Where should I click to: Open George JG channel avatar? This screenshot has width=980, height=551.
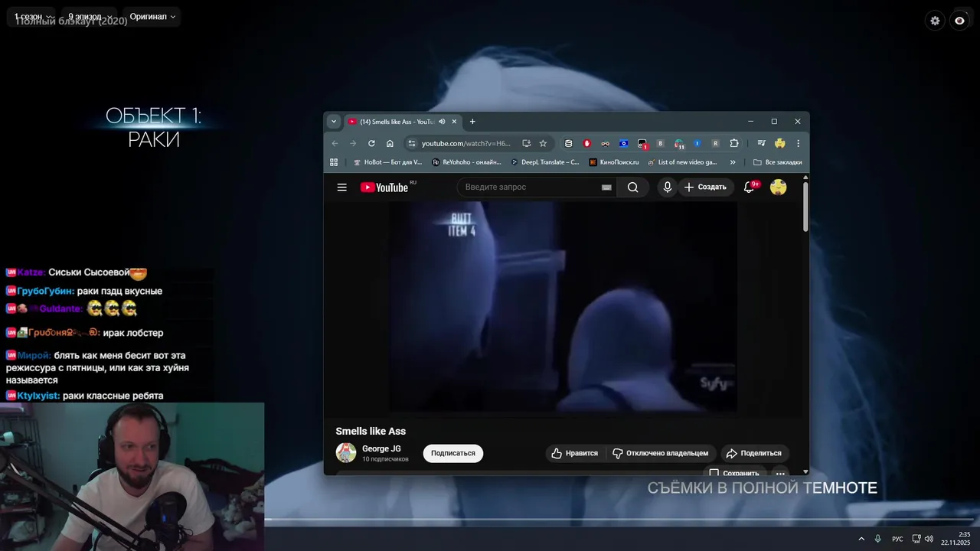click(x=346, y=452)
